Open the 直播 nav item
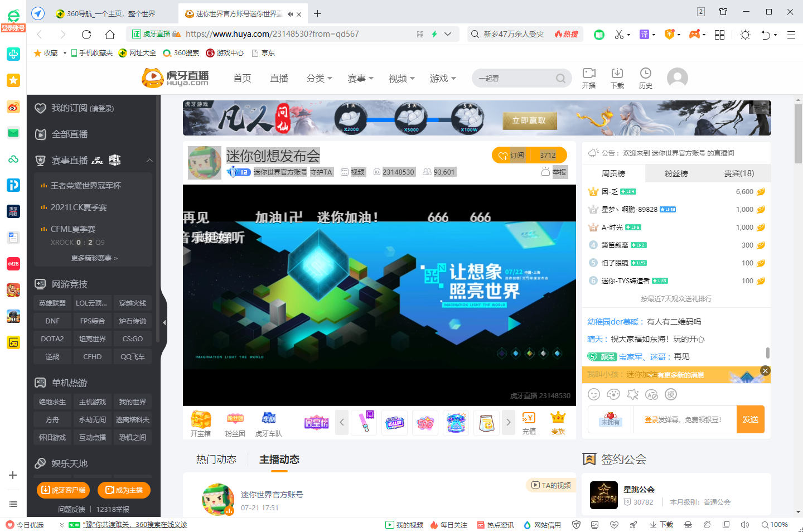Viewport: 803px width, 532px height. (279, 79)
